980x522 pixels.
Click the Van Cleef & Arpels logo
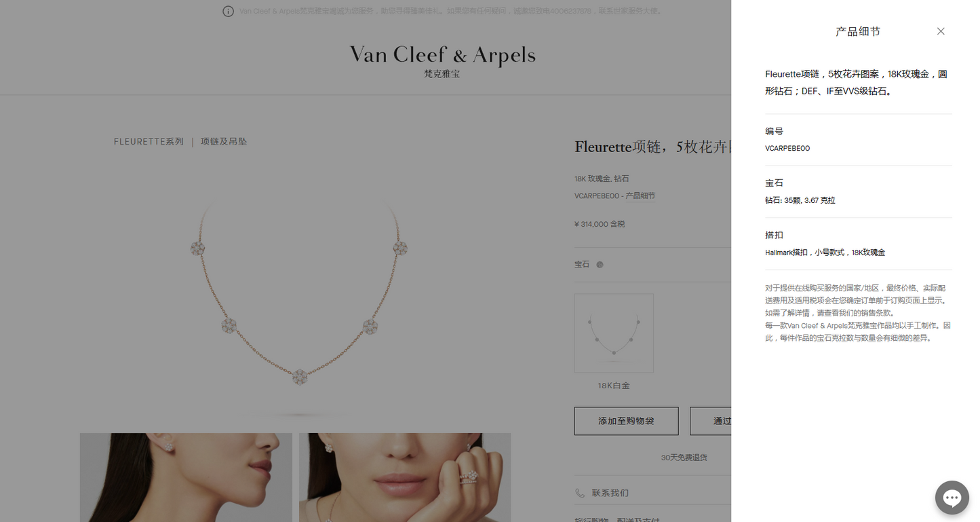pyautogui.click(x=442, y=61)
